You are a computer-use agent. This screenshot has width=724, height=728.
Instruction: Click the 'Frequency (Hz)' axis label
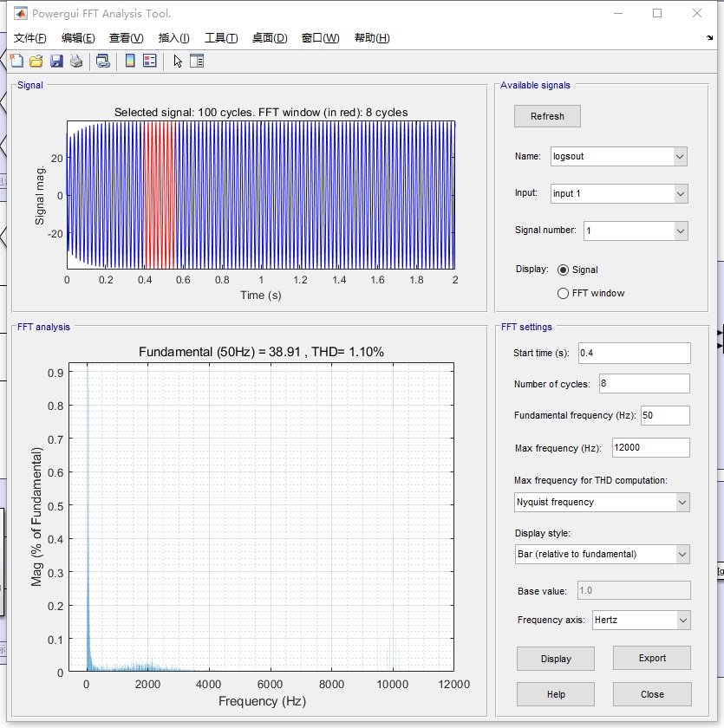click(x=262, y=701)
